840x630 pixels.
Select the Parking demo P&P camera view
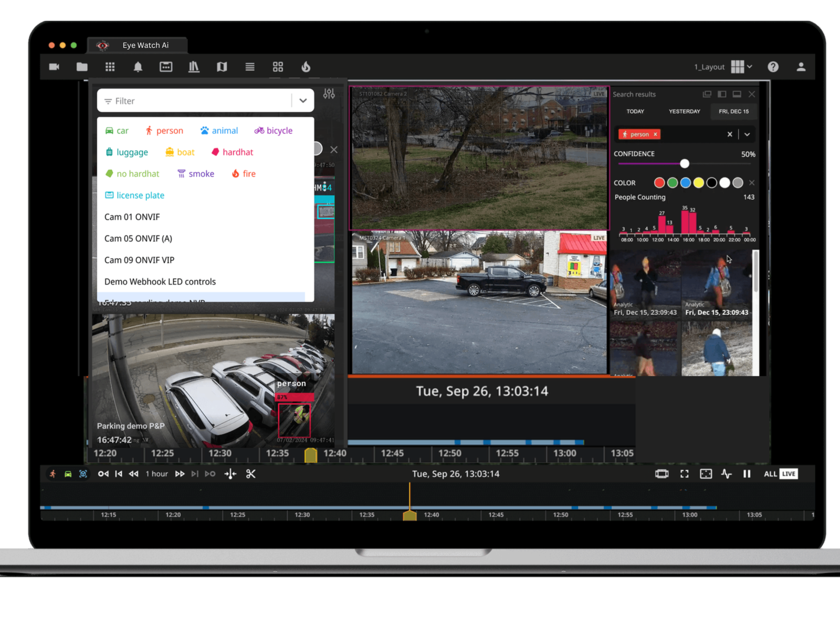(213, 381)
